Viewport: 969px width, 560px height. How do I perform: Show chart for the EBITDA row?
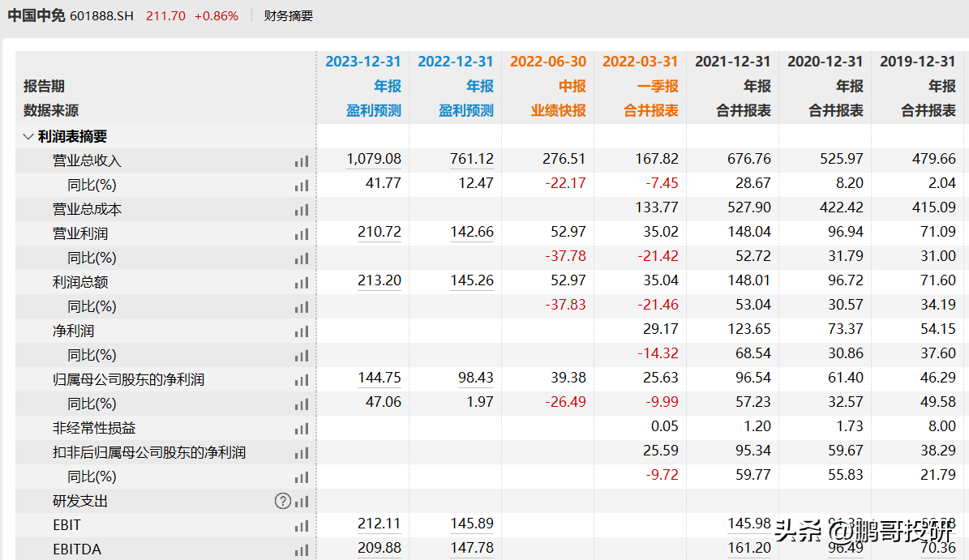coord(302,551)
